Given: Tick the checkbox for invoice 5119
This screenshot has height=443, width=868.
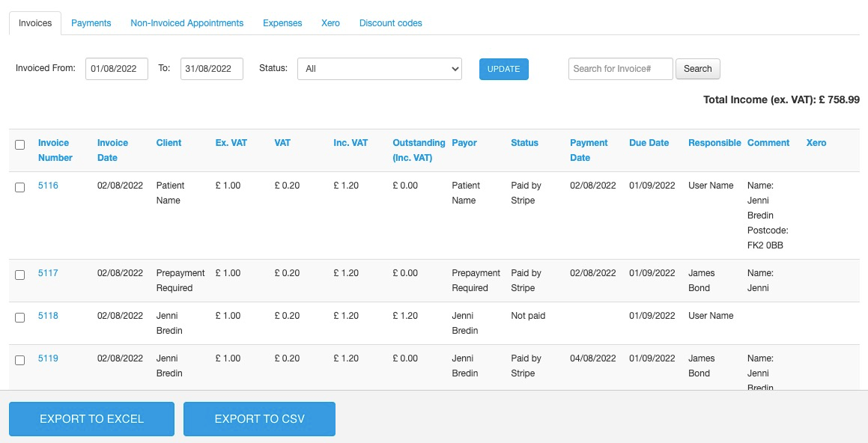Looking at the screenshot, I should pos(20,360).
